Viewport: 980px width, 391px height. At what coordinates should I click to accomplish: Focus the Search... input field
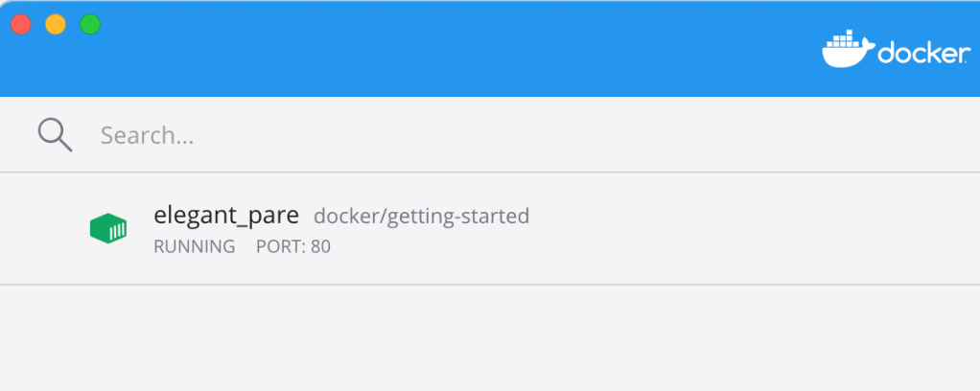(x=384, y=135)
